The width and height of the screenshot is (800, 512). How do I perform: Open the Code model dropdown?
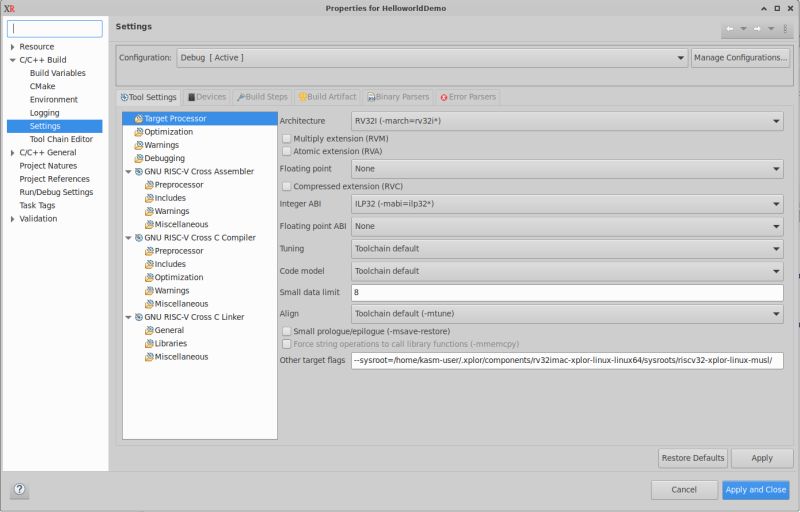(567, 271)
